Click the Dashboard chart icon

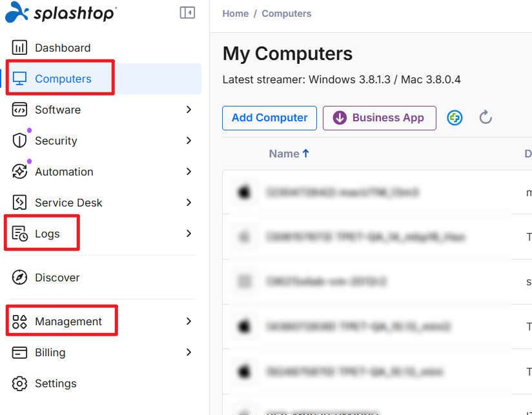click(19, 48)
